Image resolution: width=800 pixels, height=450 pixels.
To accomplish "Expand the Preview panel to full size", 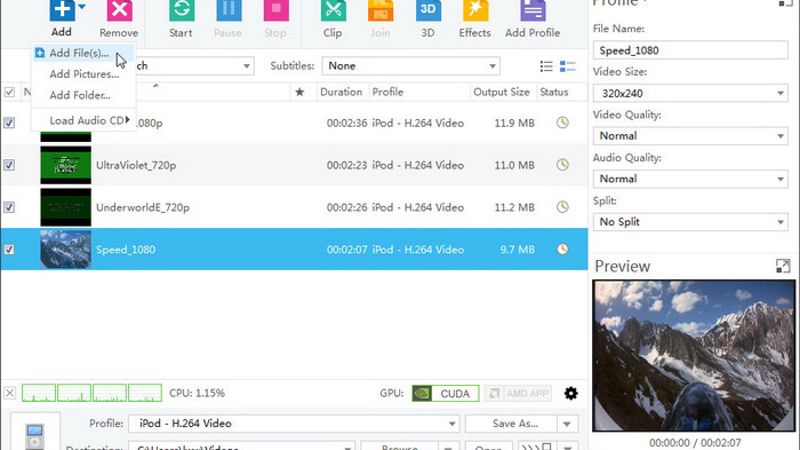I will point(783,266).
